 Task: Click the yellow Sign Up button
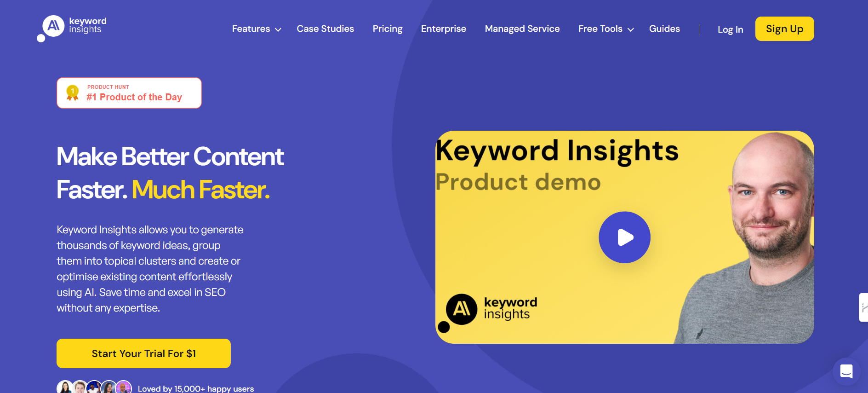pyautogui.click(x=784, y=29)
